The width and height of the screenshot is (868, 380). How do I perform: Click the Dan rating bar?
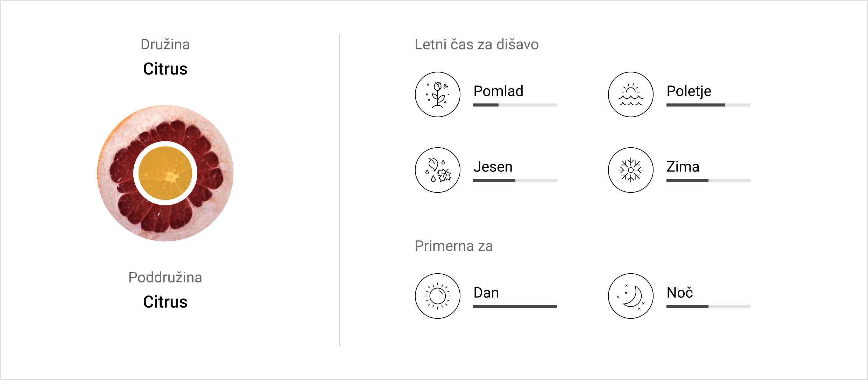tap(515, 307)
